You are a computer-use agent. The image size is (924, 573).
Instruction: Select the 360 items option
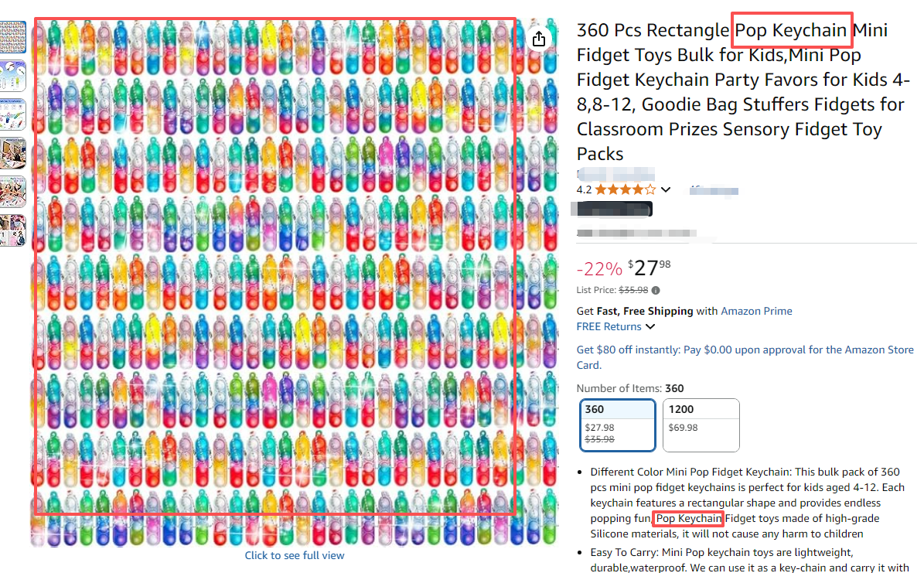click(x=618, y=425)
